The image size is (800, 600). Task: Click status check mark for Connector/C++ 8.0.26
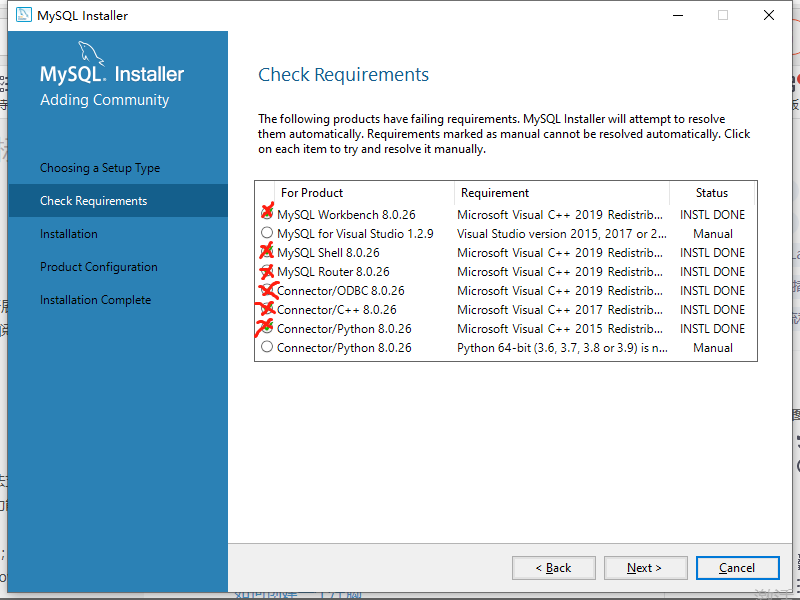(x=267, y=309)
